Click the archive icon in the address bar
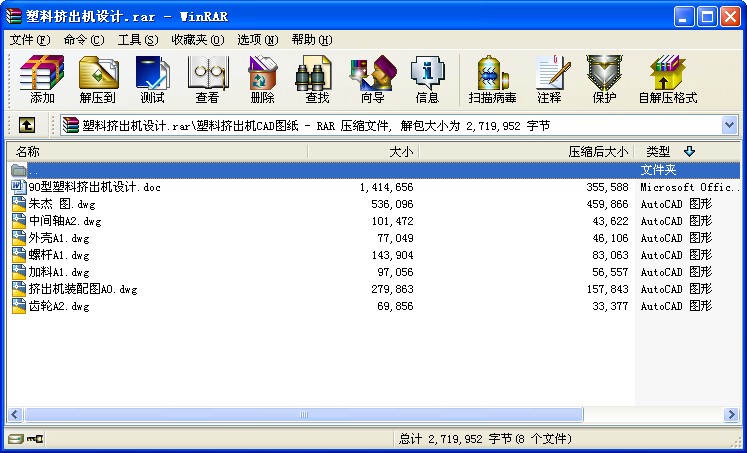Image resolution: width=747 pixels, height=453 pixels. 71,125
